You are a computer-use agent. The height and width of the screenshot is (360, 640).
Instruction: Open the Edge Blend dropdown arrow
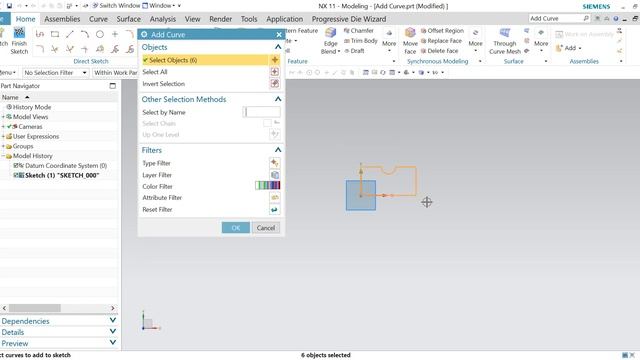(339, 51)
